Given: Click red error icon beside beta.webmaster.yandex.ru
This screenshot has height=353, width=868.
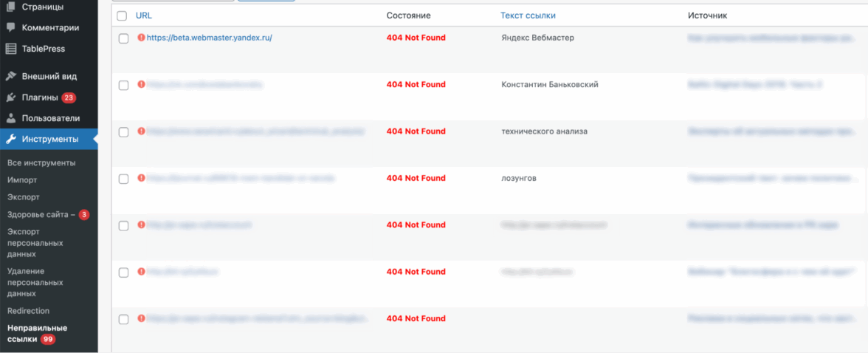Looking at the screenshot, I should tap(141, 38).
